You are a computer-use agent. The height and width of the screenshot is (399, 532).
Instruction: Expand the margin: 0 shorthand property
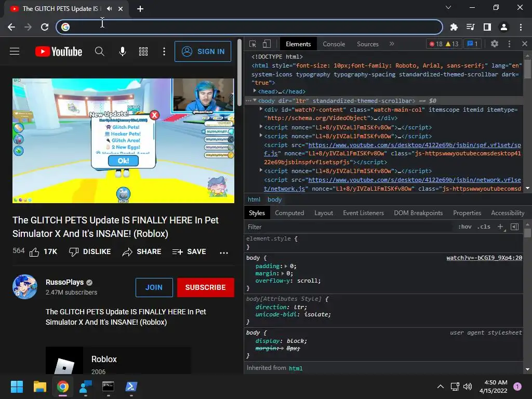282,273
